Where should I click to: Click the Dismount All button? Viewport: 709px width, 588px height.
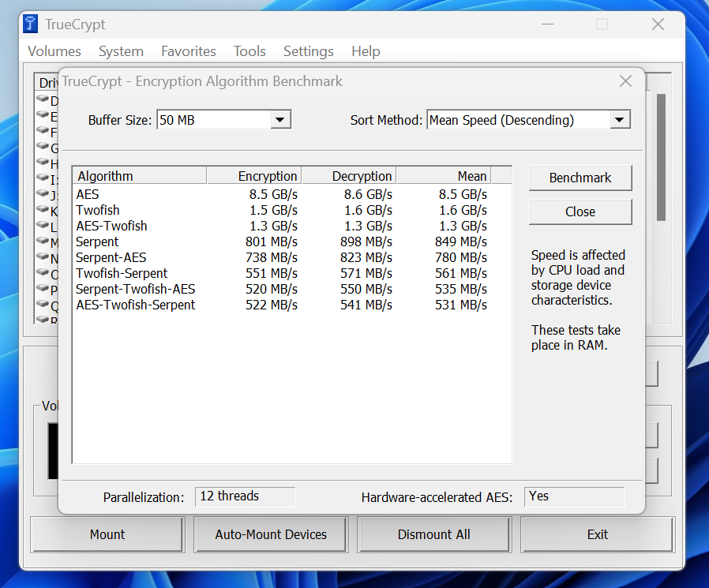[x=434, y=534]
